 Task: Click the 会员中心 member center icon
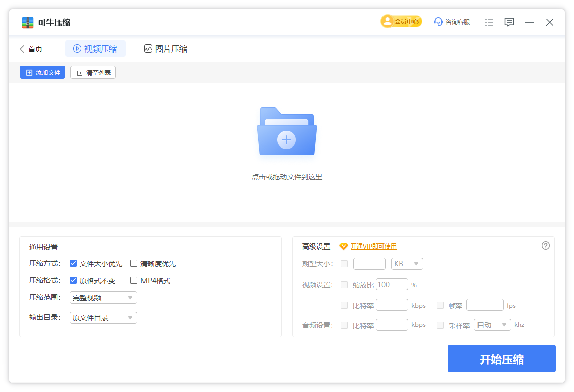(x=388, y=21)
